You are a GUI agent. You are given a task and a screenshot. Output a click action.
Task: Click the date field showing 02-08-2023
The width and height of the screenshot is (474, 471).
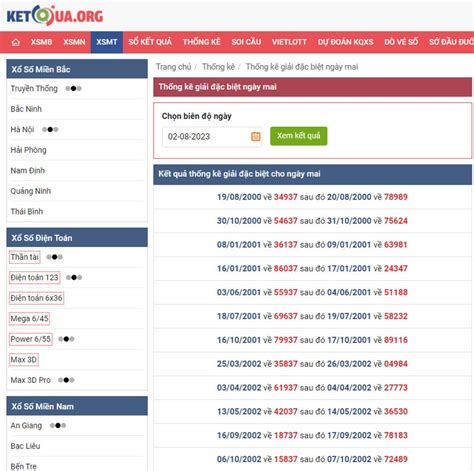coord(212,137)
